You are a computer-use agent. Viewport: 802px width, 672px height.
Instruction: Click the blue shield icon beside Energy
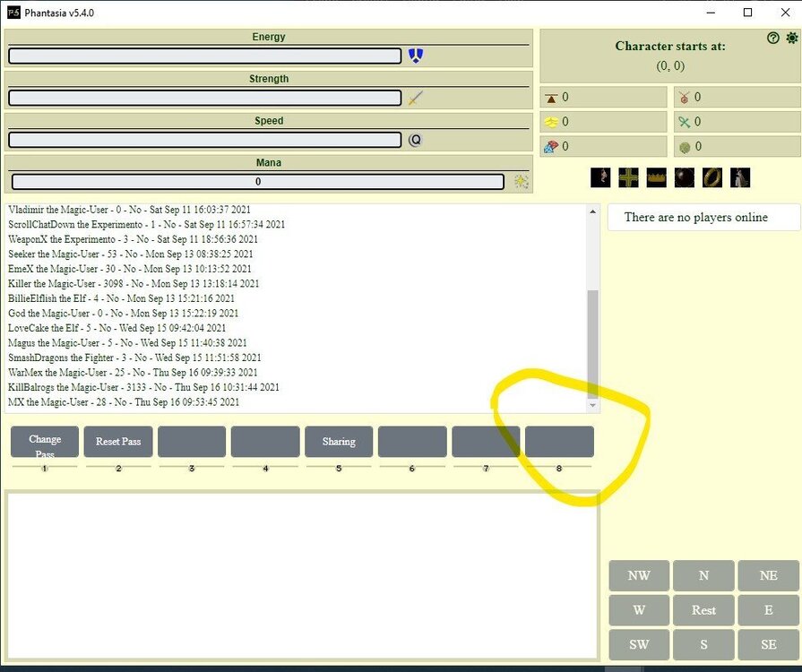[415, 56]
